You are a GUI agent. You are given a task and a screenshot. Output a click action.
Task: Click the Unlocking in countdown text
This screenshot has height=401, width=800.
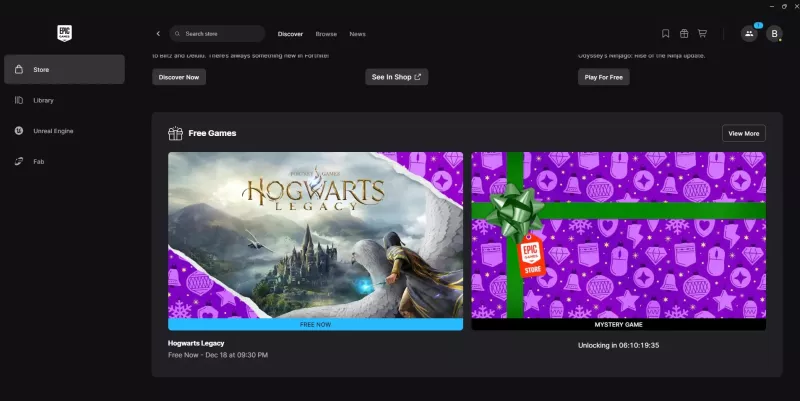click(618, 345)
